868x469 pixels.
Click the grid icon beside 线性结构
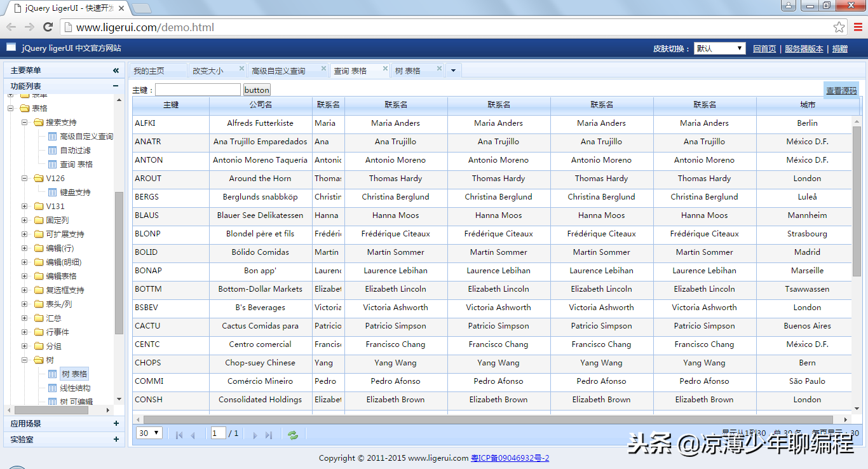(53, 388)
